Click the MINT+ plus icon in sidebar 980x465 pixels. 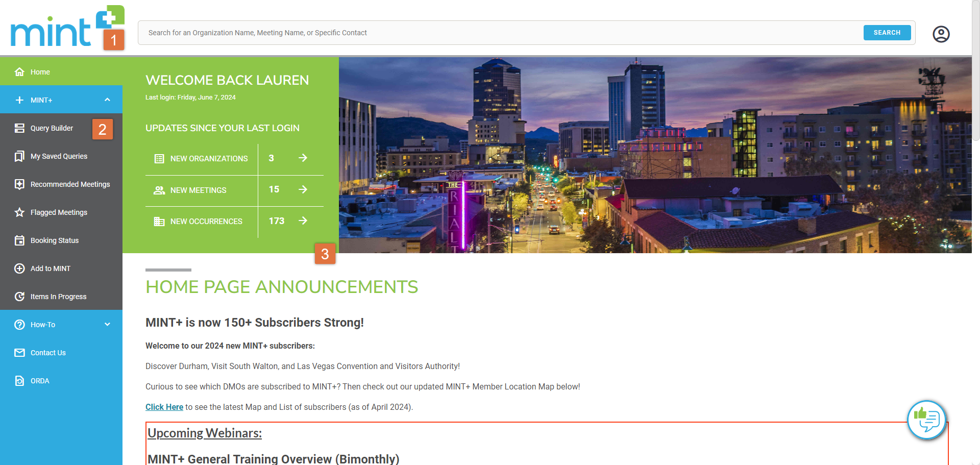click(19, 100)
